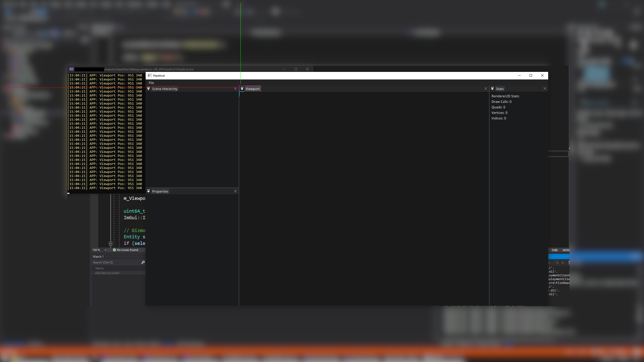This screenshot has width=644, height=362.
Task: Click the search magnifier icon in the Watch window
Action: click(143, 262)
